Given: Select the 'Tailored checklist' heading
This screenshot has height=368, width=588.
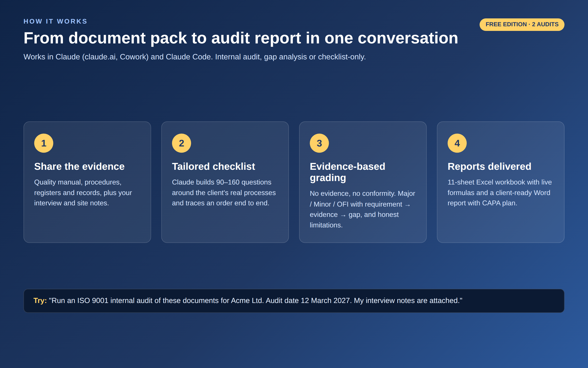Looking at the screenshot, I should [x=213, y=167].
